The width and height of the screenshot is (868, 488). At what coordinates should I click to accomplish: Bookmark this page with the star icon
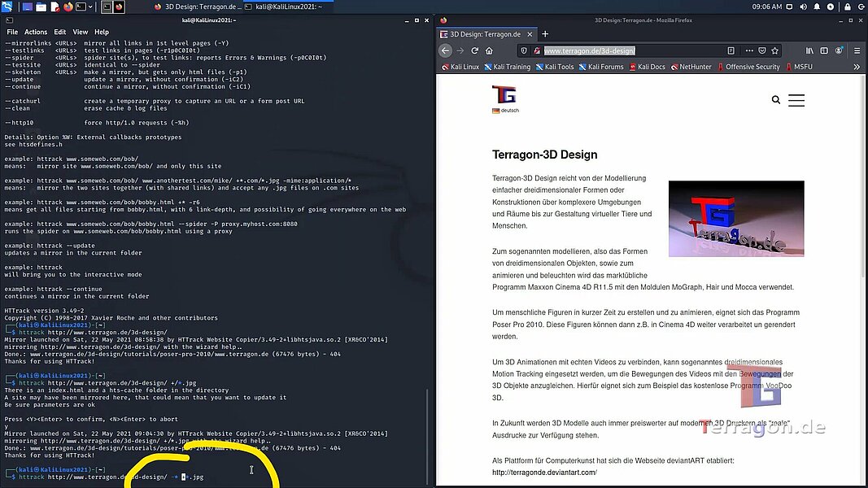[x=775, y=51]
